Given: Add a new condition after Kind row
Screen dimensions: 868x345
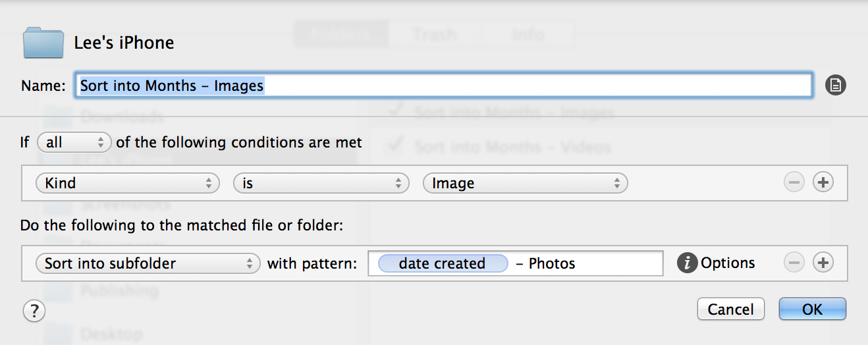Looking at the screenshot, I should tap(823, 183).
